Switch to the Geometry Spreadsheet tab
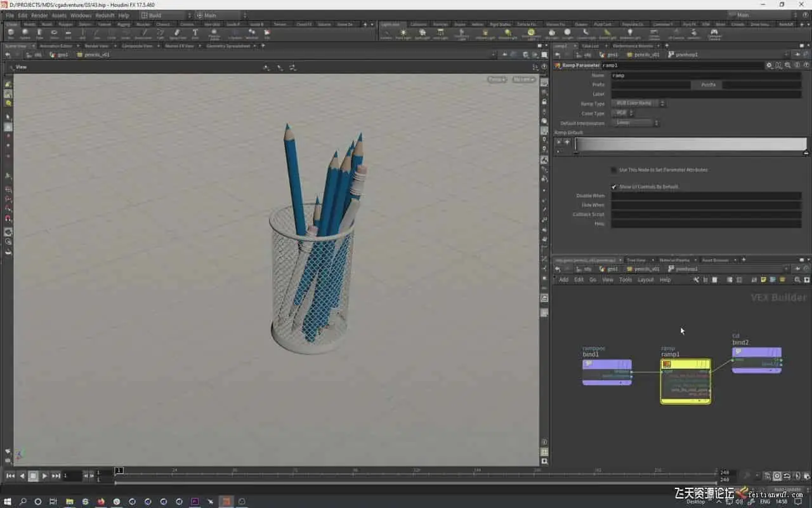Image resolution: width=812 pixels, height=508 pixels. [227, 46]
